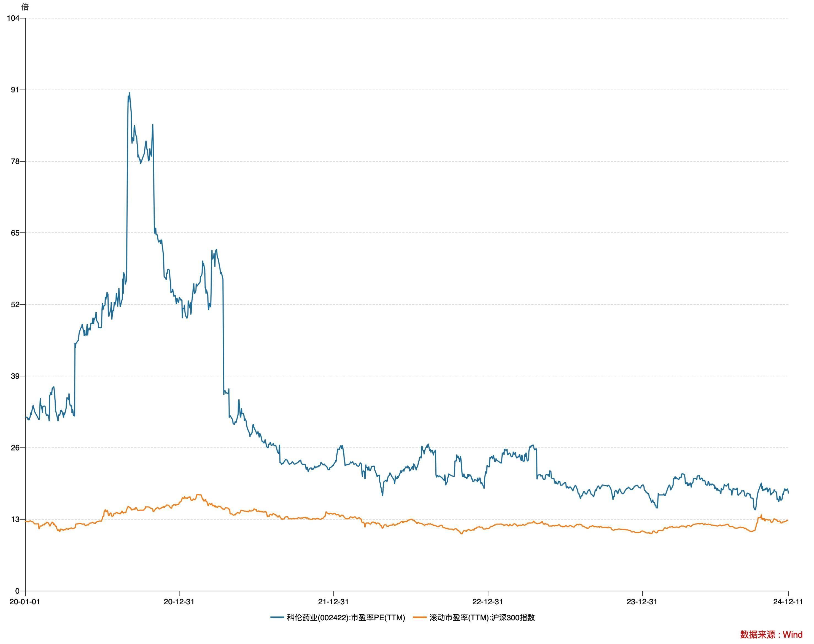
Task: Click the 21-12-31 x-axis date label
Action: 333,602
